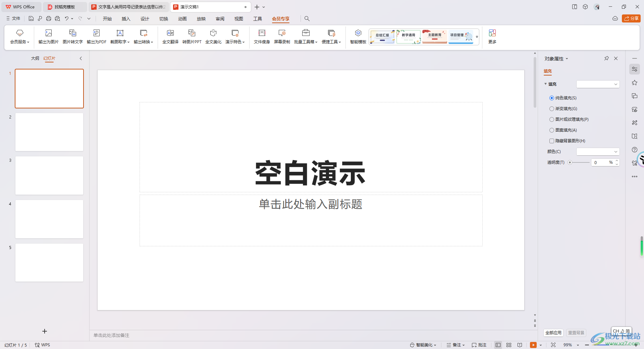The image size is (644, 349).
Task: Select 纯色填充(S) radio option
Action: pos(551,98)
